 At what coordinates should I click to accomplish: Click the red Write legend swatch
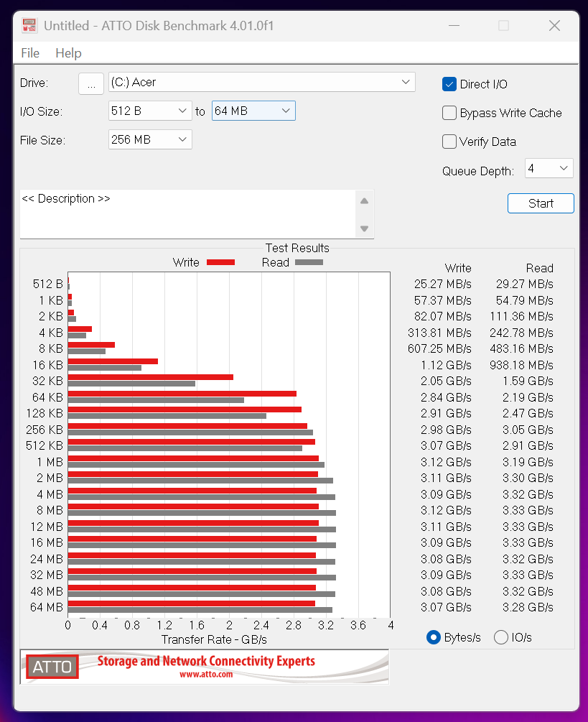point(220,262)
